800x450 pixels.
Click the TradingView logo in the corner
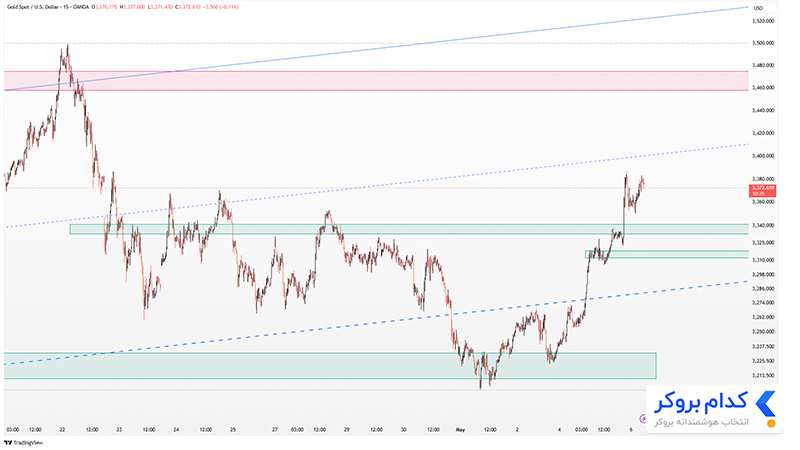(x=23, y=443)
